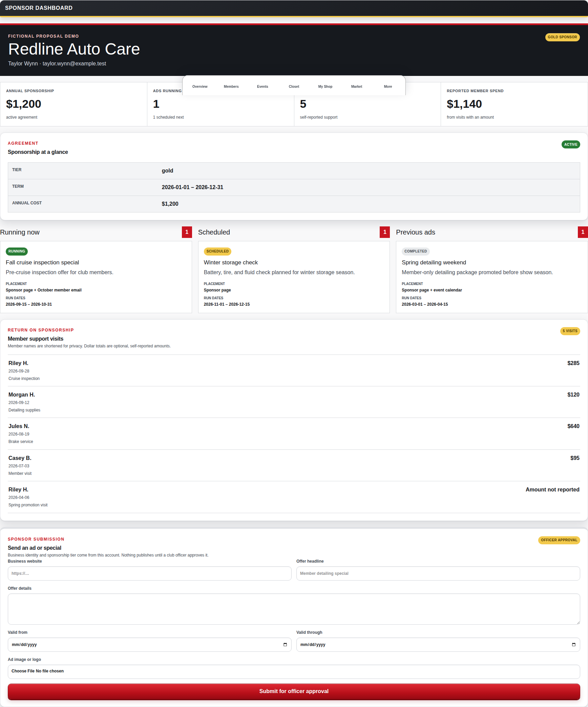Viewport: 588px width, 707px height.
Task: Click the Scheduled count badge
Action: pos(385,232)
